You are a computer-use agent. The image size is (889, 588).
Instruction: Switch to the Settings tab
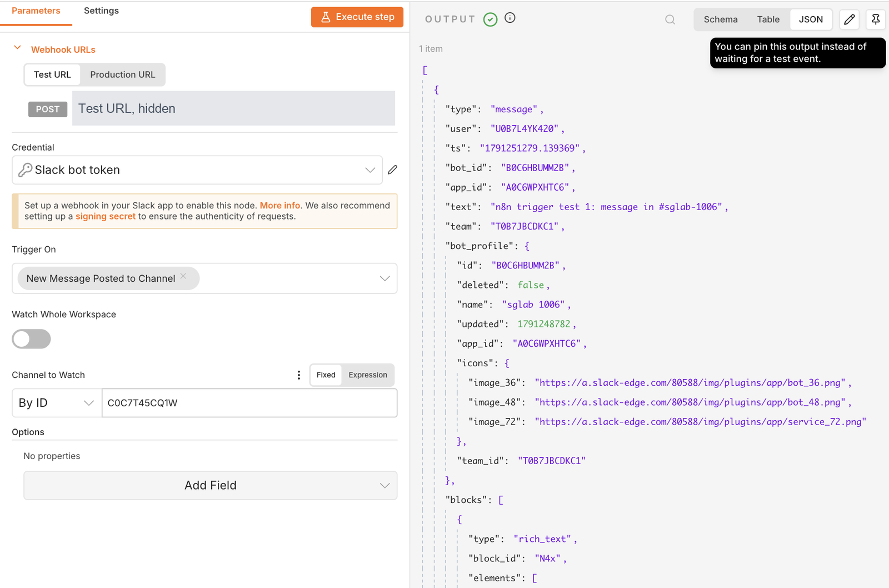(101, 11)
